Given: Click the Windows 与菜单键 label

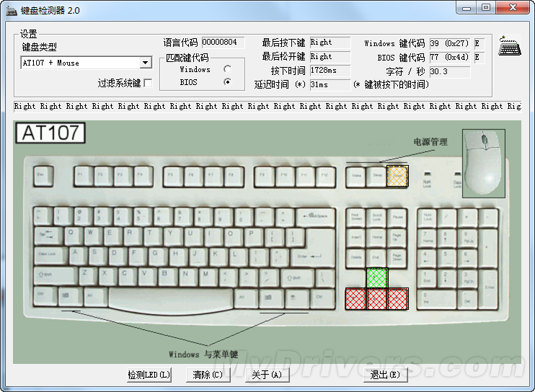Looking at the screenshot, I should pos(203,355).
